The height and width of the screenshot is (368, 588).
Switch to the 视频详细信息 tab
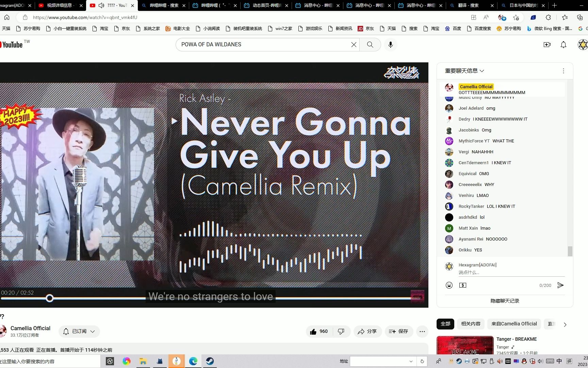pos(60,5)
